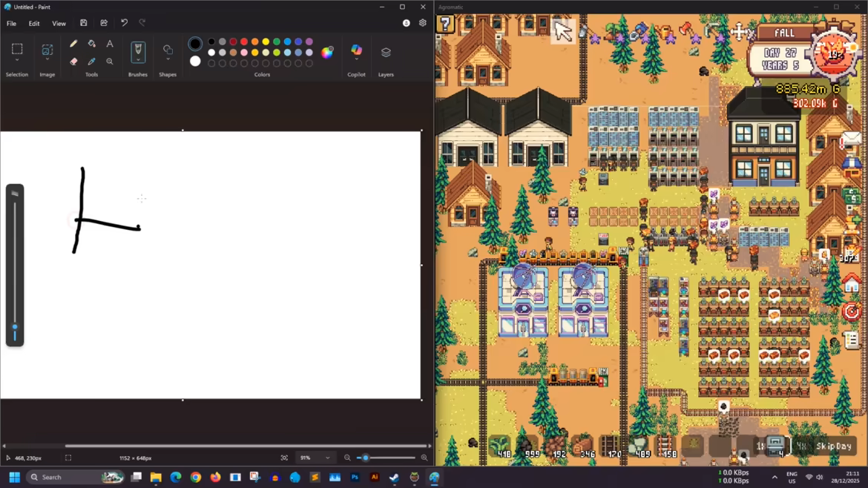This screenshot has width=868, height=488.
Task: Select the Color picker eyedropper tool
Action: (92, 62)
